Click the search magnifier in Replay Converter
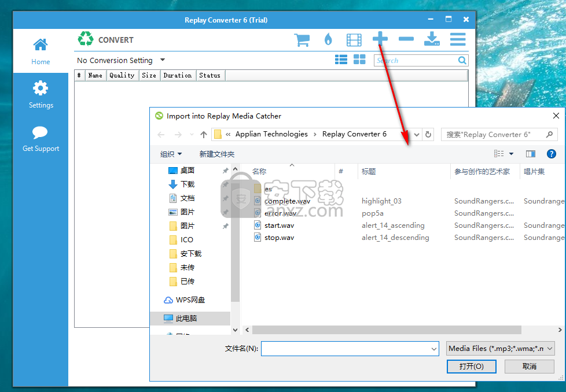This screenshot has width=566, height=392. 462,60
